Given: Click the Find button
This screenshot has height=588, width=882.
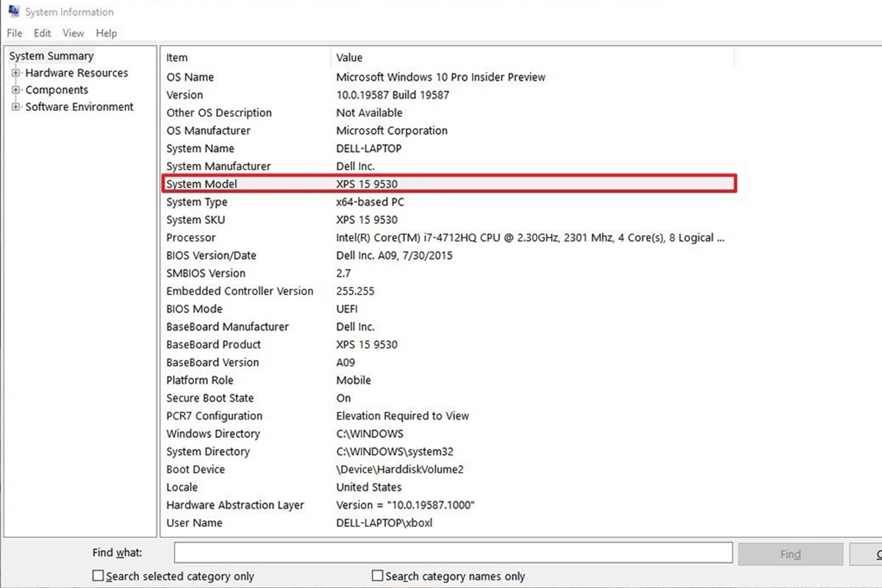Looking at the screenshot, I should point(790,553).
